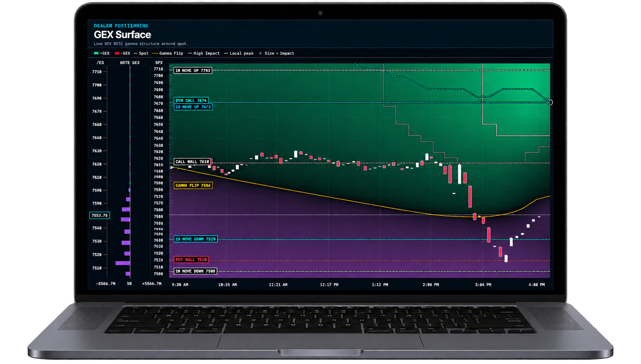Click the 7553.75 current price box

tap(99, 215)
